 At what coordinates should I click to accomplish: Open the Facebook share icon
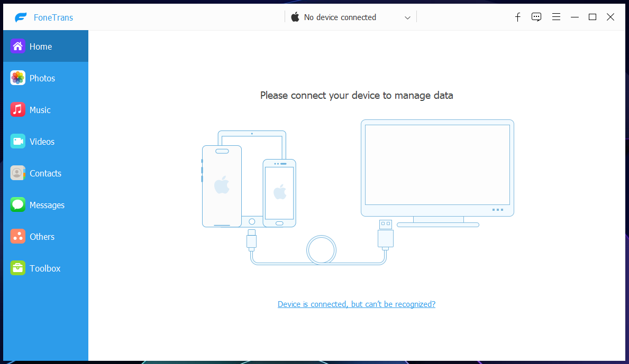point(517,17)
